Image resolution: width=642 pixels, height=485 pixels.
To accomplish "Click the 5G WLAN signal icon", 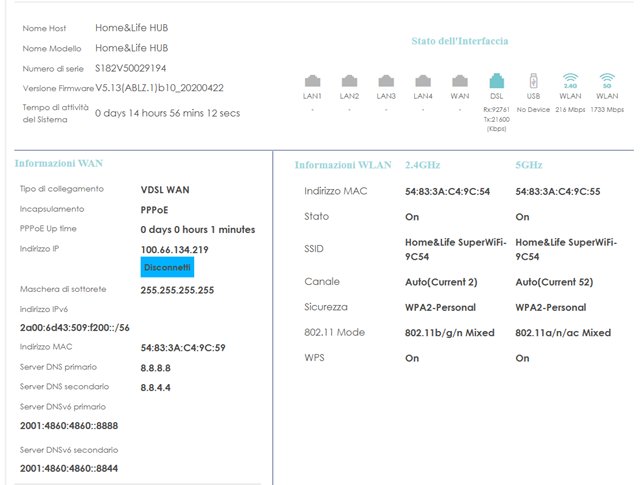I will point(606,81).
